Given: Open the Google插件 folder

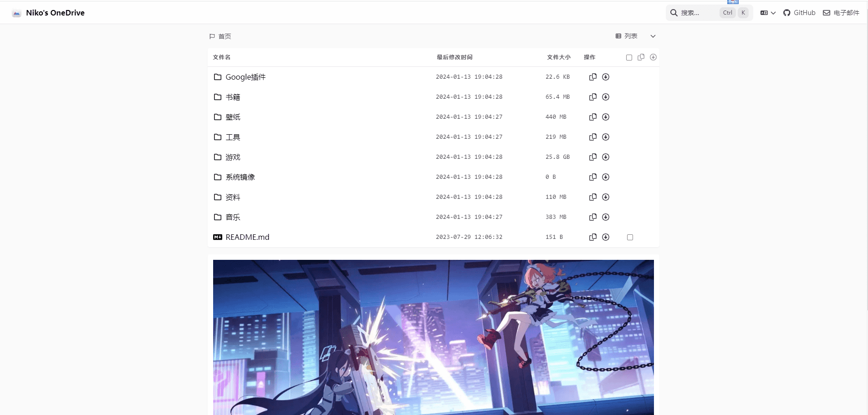Looking at the screenshot, I should click(240, 77).
